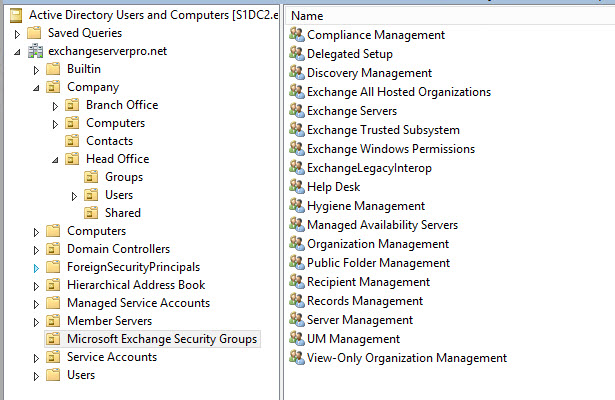
Task: Click the Hygiene Management group icon
Action: tap(297, 205)
